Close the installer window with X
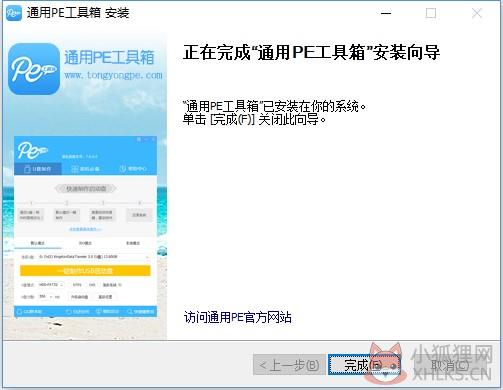Viewport: 503px width, 390px height. (x=477, y=13)
